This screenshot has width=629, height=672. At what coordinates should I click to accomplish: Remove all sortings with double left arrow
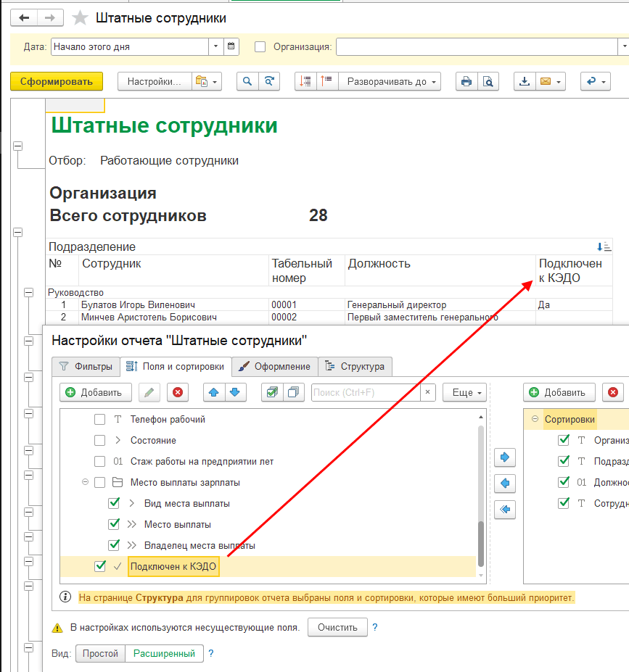point(505,510)
